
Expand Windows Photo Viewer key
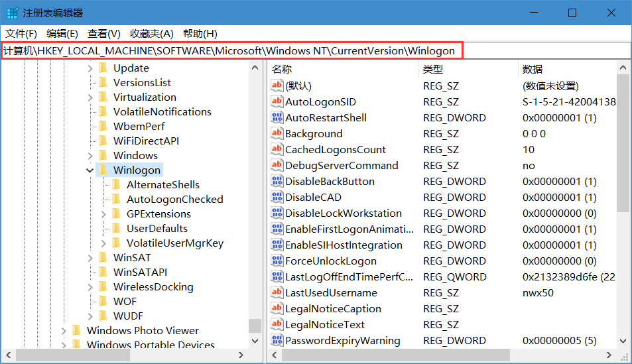pyautogui.click(x=64, y=331)
